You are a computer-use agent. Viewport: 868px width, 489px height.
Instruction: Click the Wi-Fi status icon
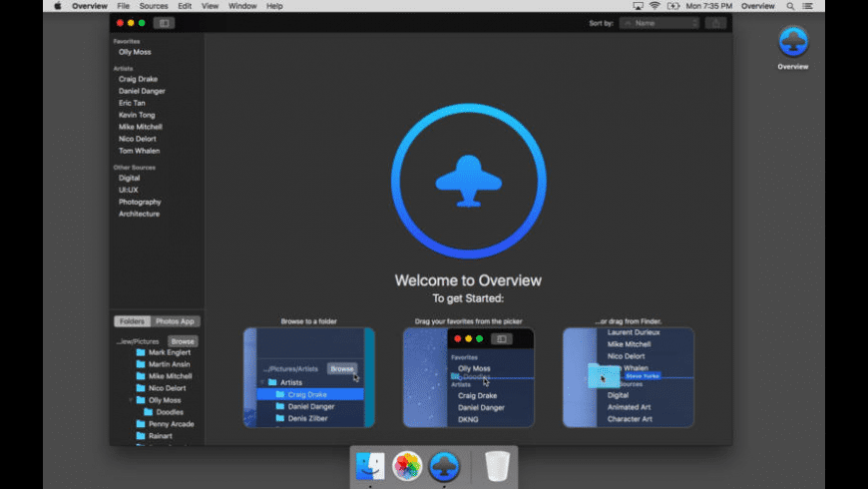click(x=654, y=6)
